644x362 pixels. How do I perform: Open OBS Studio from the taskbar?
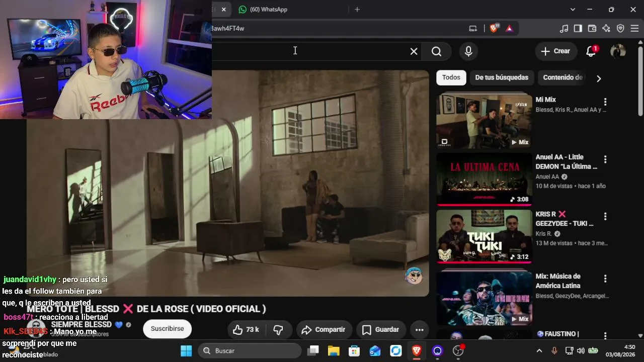[458, 351]
